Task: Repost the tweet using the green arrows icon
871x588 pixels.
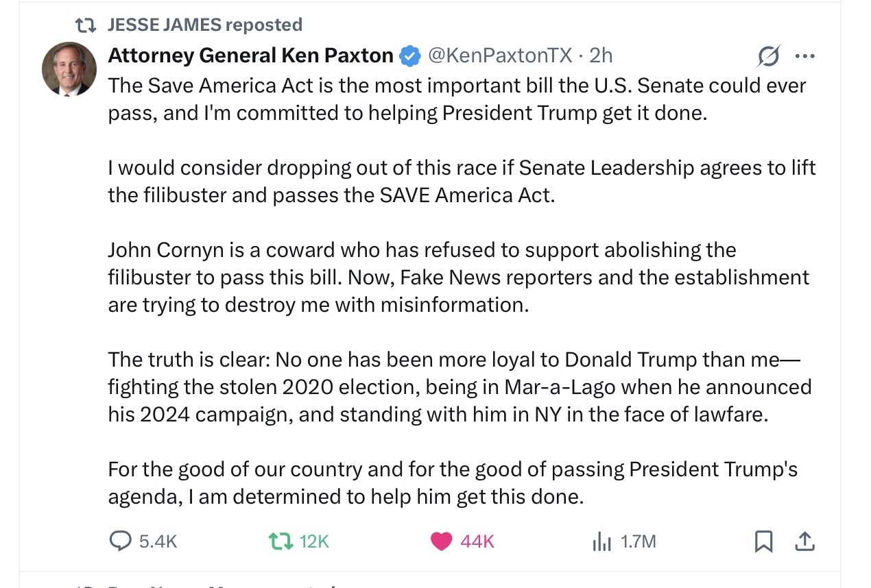Action: point(280,541)
